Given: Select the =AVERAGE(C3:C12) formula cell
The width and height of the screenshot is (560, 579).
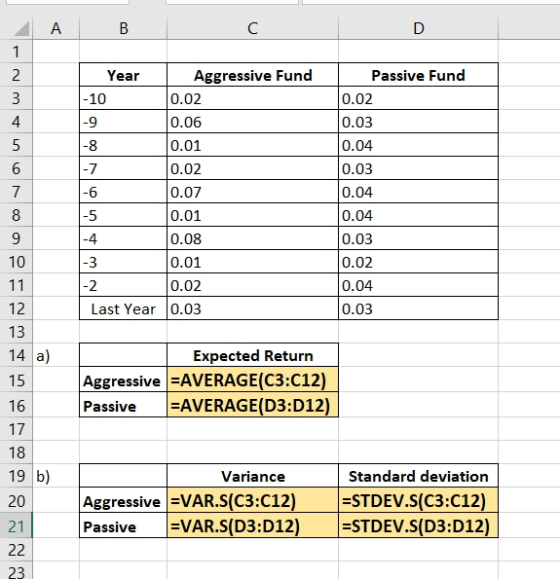Looking at the screenshot, I should point(252,380).
